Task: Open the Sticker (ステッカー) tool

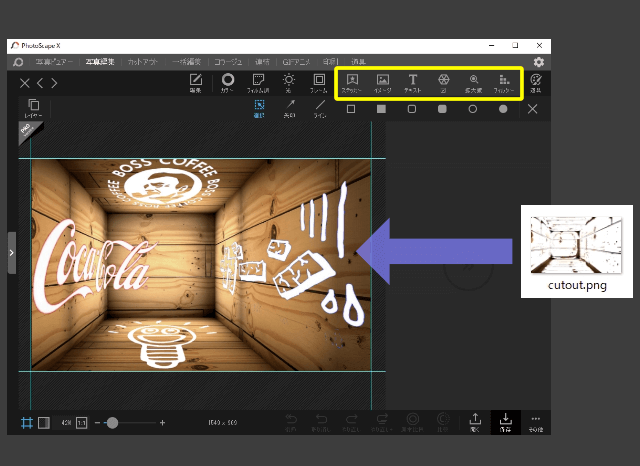Action: point(352,83)
